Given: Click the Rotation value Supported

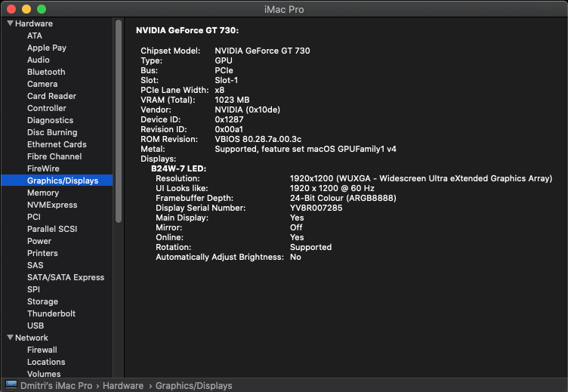Looking at the screenshot, I should [310, 247].
